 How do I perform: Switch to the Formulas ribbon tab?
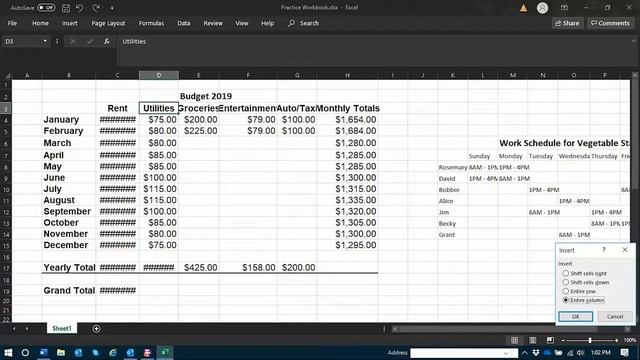[151, 23]
